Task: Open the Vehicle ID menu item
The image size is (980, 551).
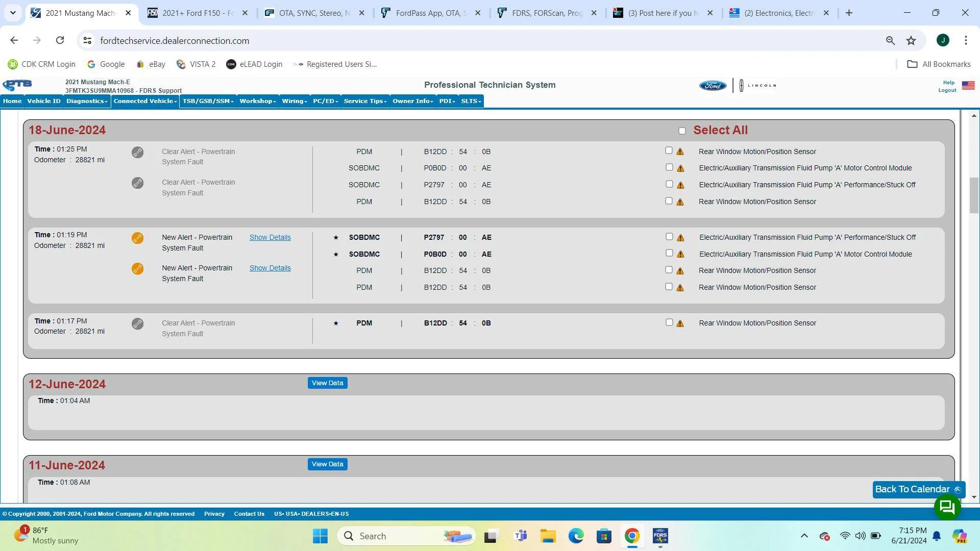Action: 44,101
